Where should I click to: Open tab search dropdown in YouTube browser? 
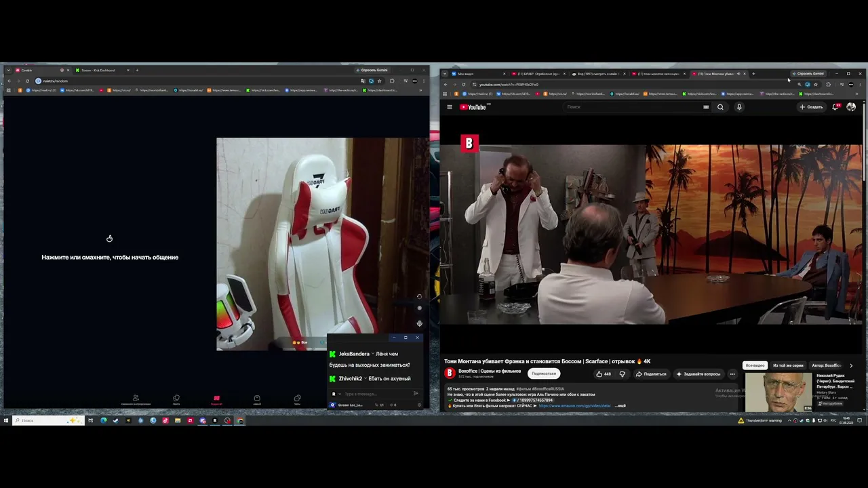[x=445, y=73]
